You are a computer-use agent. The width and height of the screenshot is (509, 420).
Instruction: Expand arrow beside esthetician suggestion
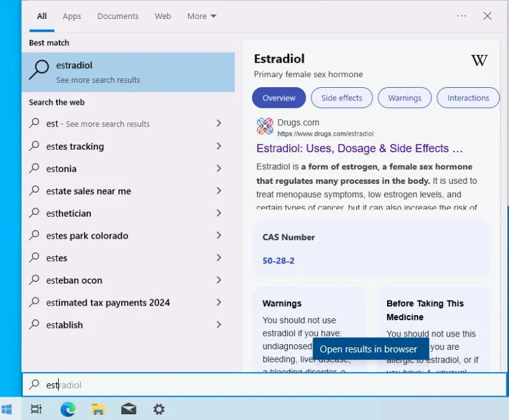pos(219,213)
